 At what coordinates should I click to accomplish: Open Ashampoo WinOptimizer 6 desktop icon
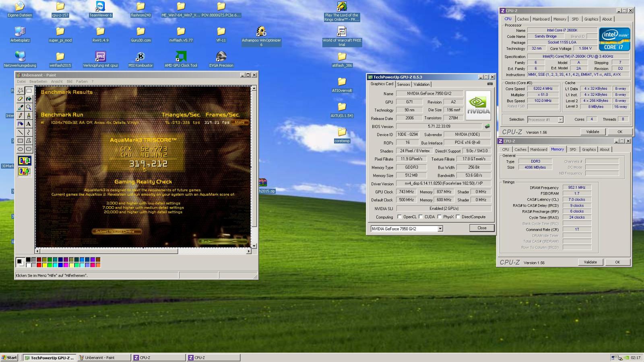[261, 36]
